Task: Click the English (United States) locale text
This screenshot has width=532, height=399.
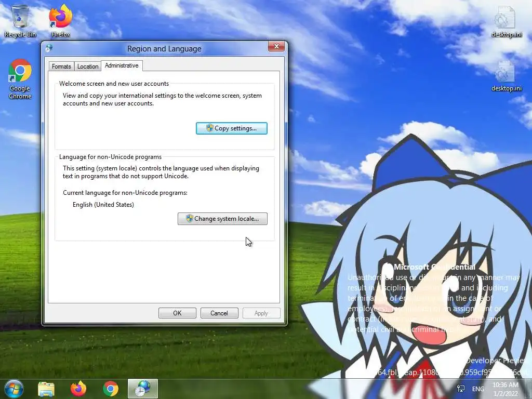Action: tap(103, 205)
